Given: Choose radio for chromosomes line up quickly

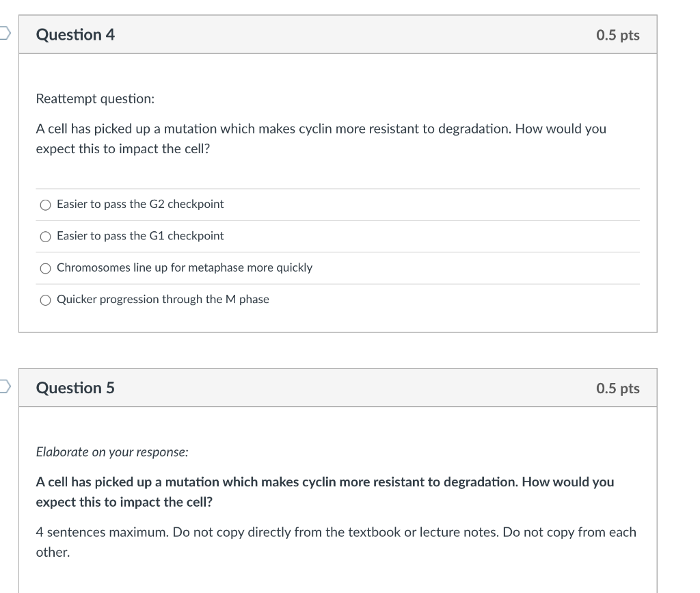Looking at the screenshot, I should click(x=46, y=268).
